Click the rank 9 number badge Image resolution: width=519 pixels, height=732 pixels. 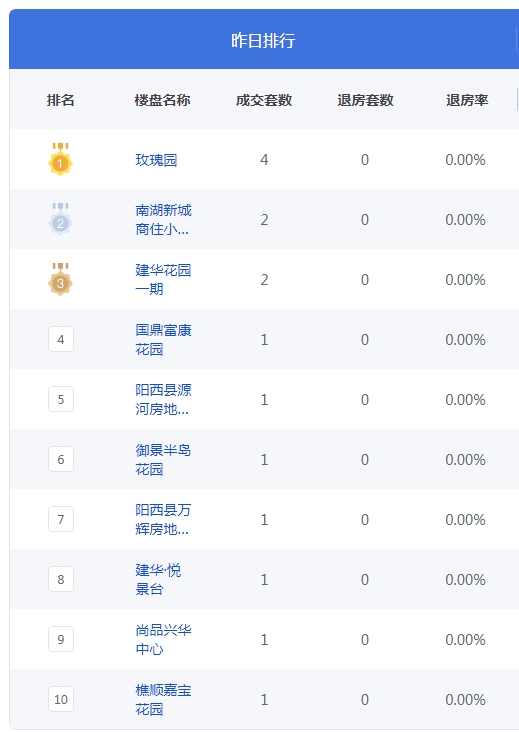[x=61, y=639]
